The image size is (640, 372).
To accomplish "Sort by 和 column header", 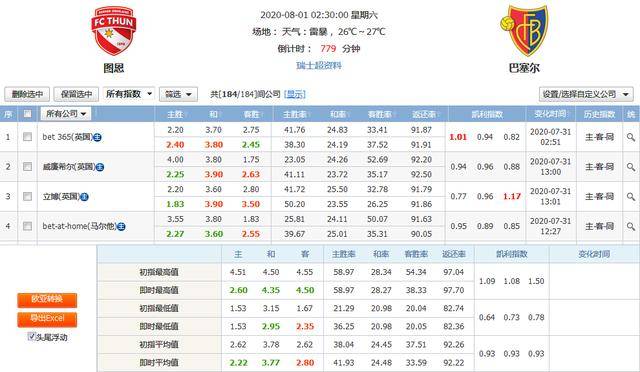I will pos(213,115).
